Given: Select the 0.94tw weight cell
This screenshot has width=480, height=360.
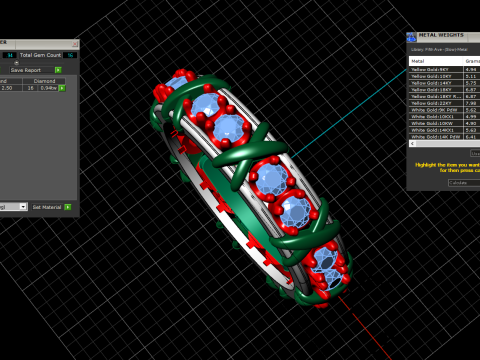Looking at the screenshot, I should pos(49,88).
